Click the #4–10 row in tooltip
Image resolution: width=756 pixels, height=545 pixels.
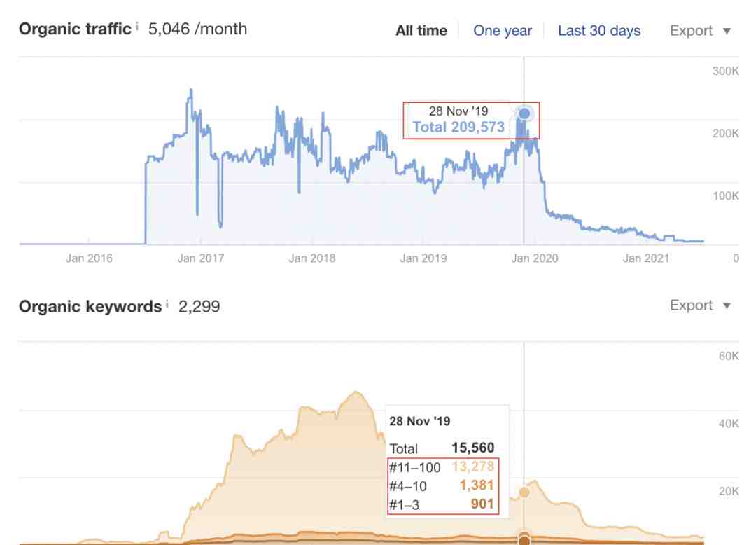[442, 485]
